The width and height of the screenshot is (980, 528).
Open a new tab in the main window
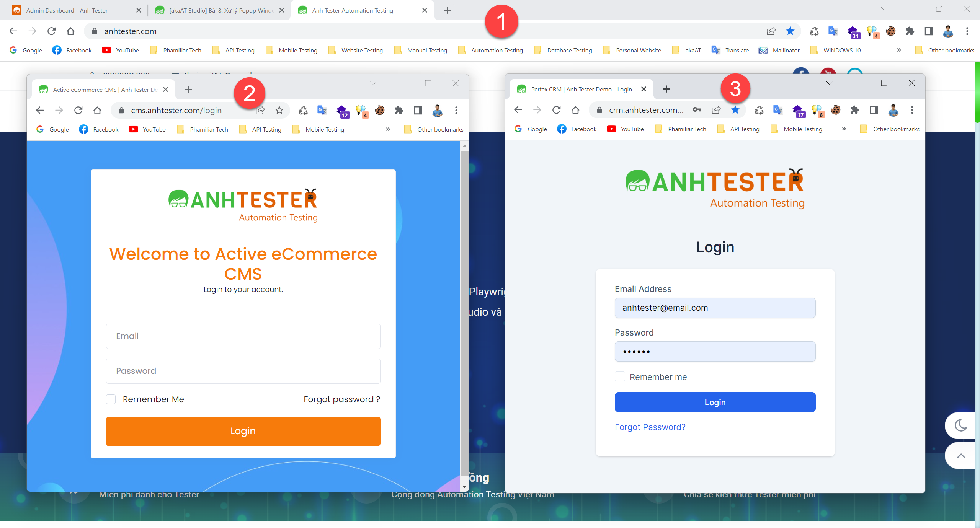447,10
